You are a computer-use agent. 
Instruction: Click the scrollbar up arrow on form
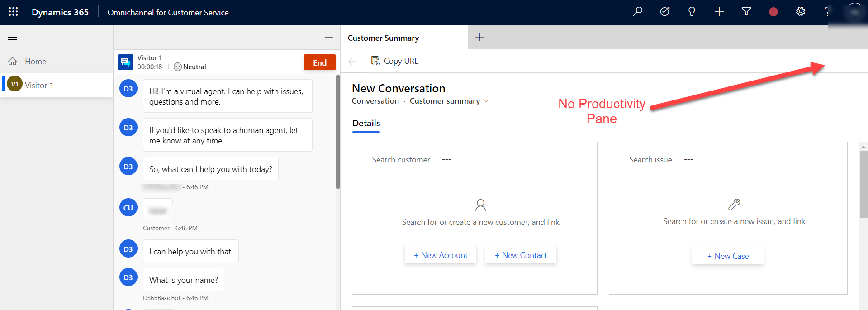click(863, 147)
